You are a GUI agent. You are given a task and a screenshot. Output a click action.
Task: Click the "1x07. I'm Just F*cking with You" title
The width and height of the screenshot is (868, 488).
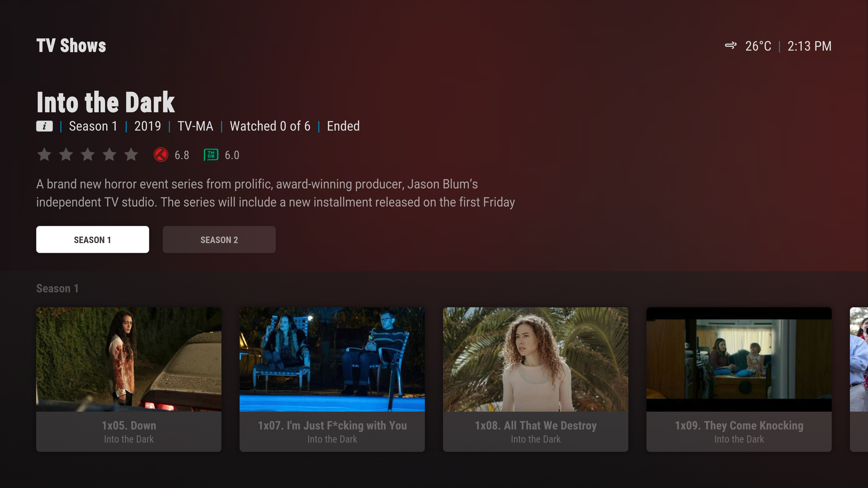coord(332,425)
